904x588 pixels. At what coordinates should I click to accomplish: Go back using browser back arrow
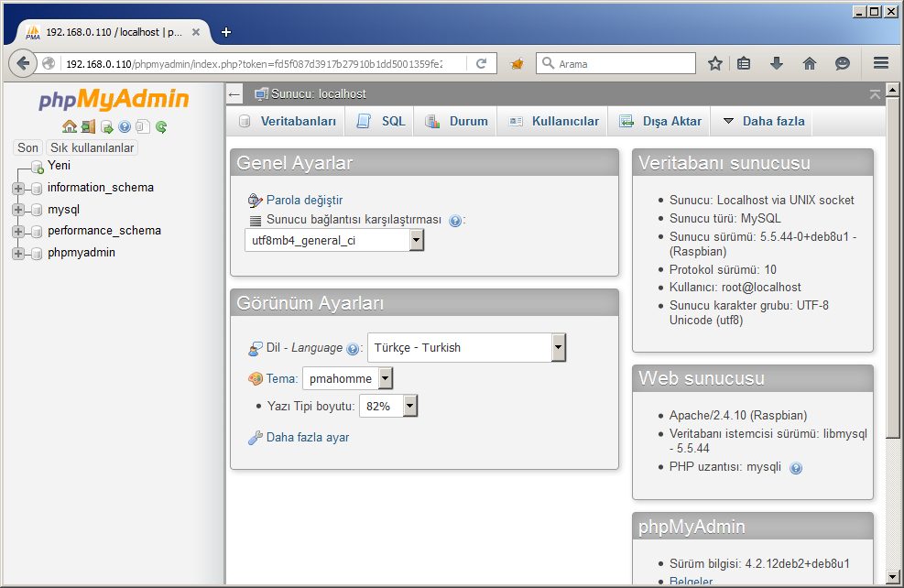(x=23, y=63)
